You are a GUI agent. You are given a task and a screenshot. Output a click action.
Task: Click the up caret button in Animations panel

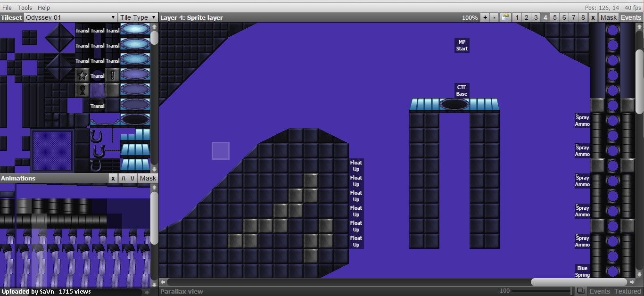[x=124, y=178]
